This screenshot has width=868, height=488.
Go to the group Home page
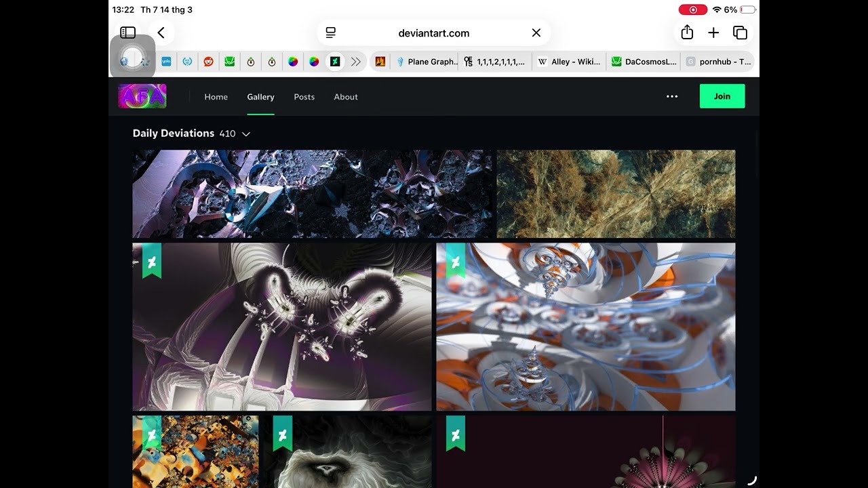tap(216, 97)
